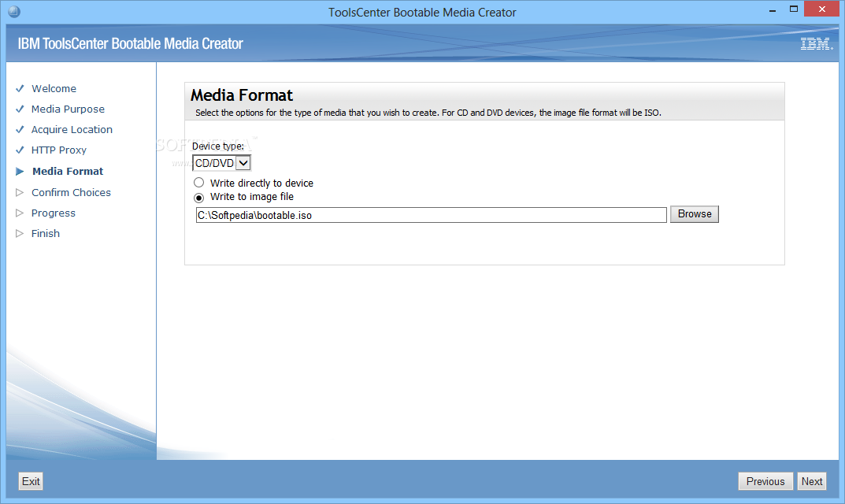Click the checkmark beside Media Purpose

pos(20,109)
